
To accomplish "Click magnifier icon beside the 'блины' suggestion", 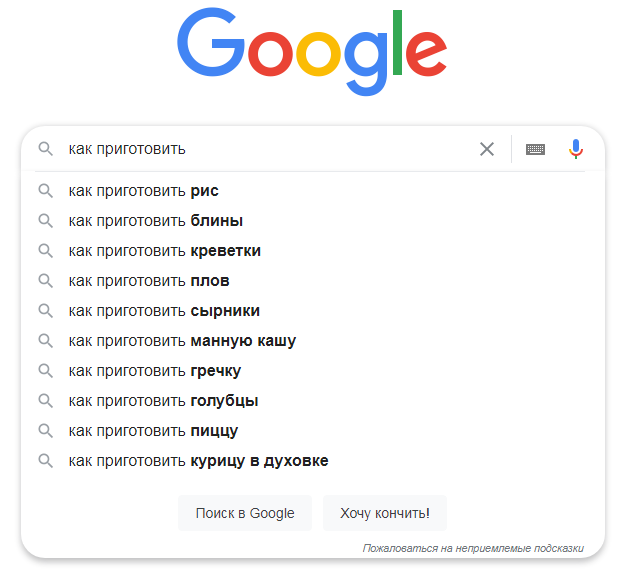I will click(46, 221).
